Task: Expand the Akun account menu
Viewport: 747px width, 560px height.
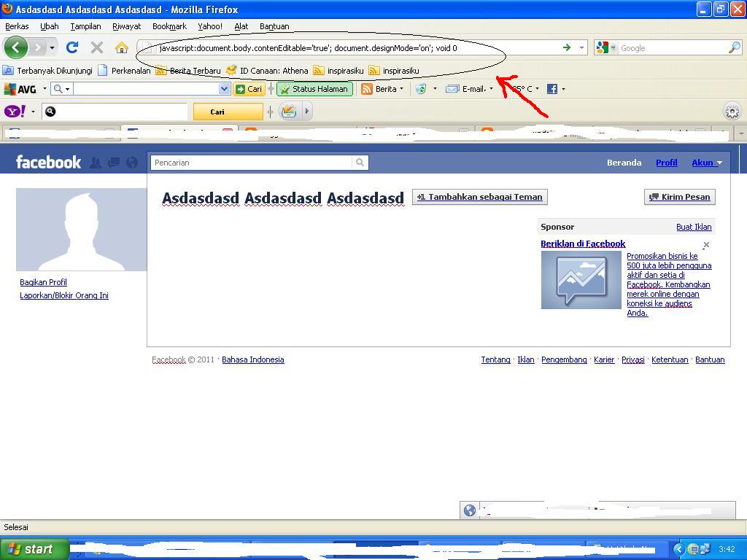Action: 707,163
